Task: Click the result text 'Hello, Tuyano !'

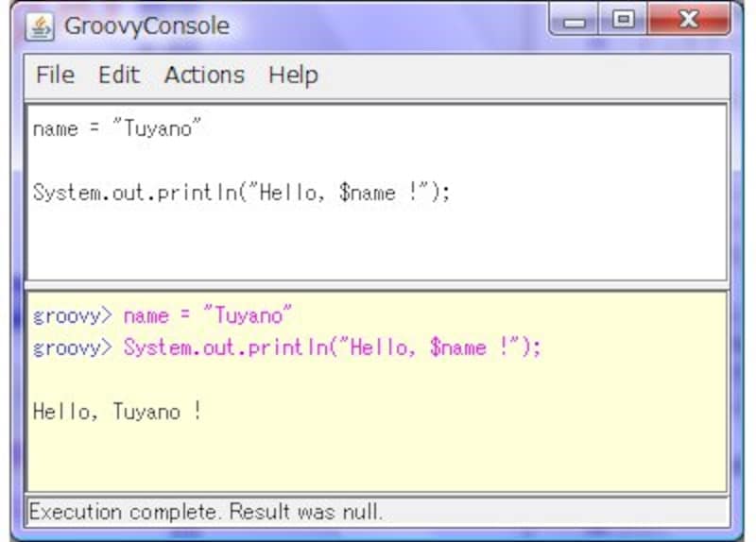Action: point(117,412)
